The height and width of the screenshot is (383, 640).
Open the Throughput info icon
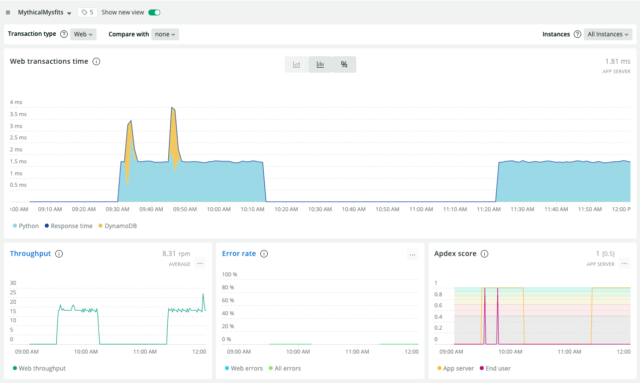[x=59, y=254]
